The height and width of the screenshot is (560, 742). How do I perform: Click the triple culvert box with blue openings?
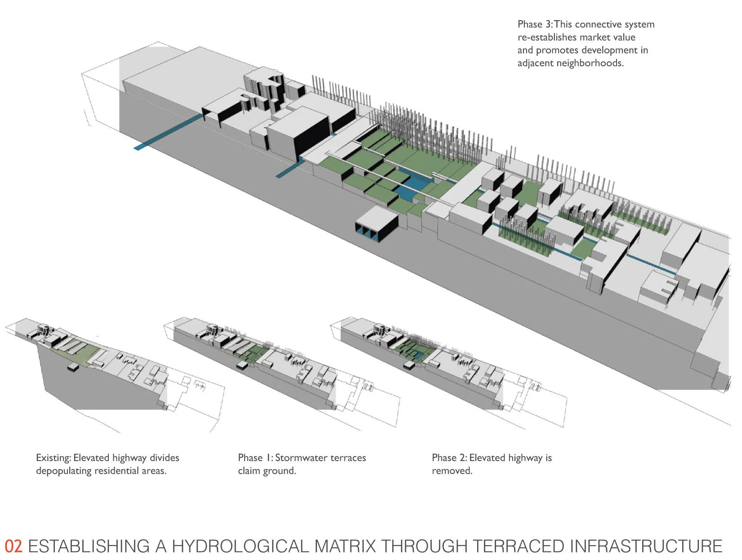tap(376, 224)
